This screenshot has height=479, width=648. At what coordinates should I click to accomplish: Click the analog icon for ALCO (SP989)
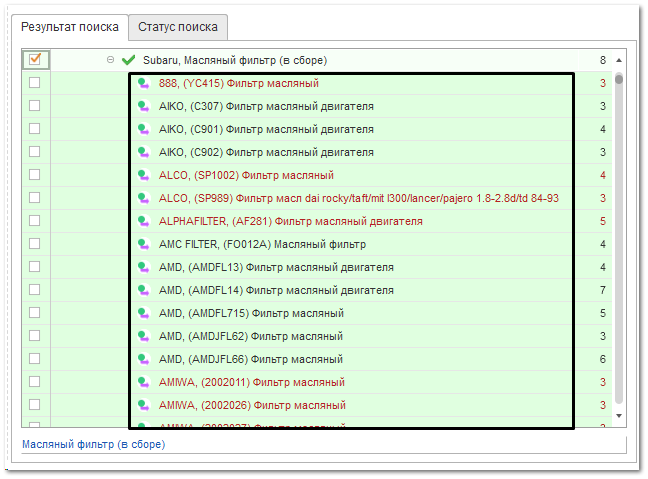click(x=143, y=198)
